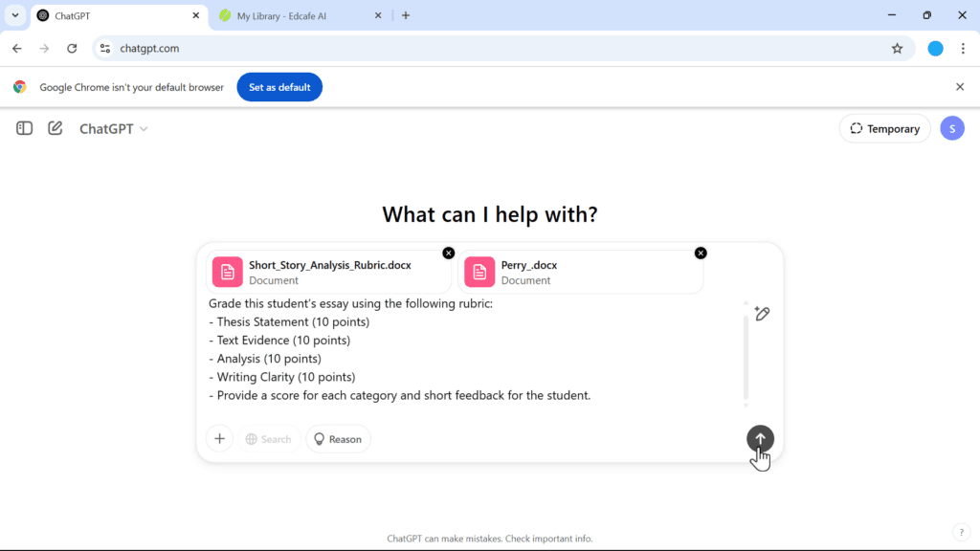The height and width of the screenshot is (551, 980).
Task: Restore down the Chrome window
Action: [926, 15]
